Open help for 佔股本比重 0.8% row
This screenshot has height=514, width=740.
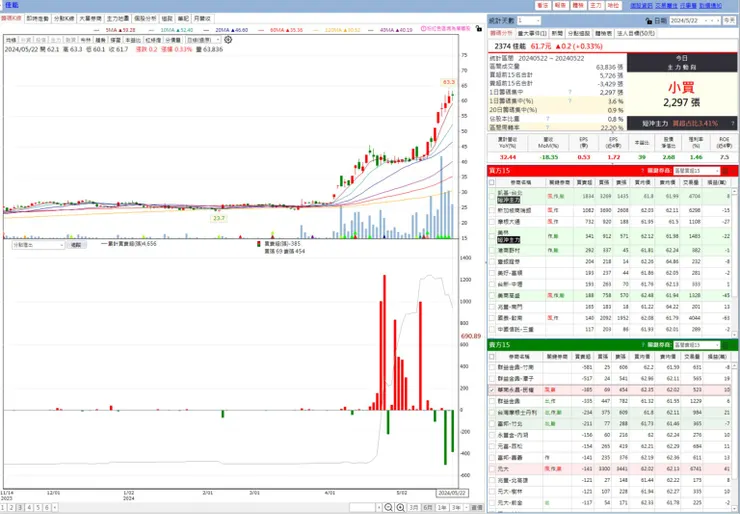pos(547,118)
